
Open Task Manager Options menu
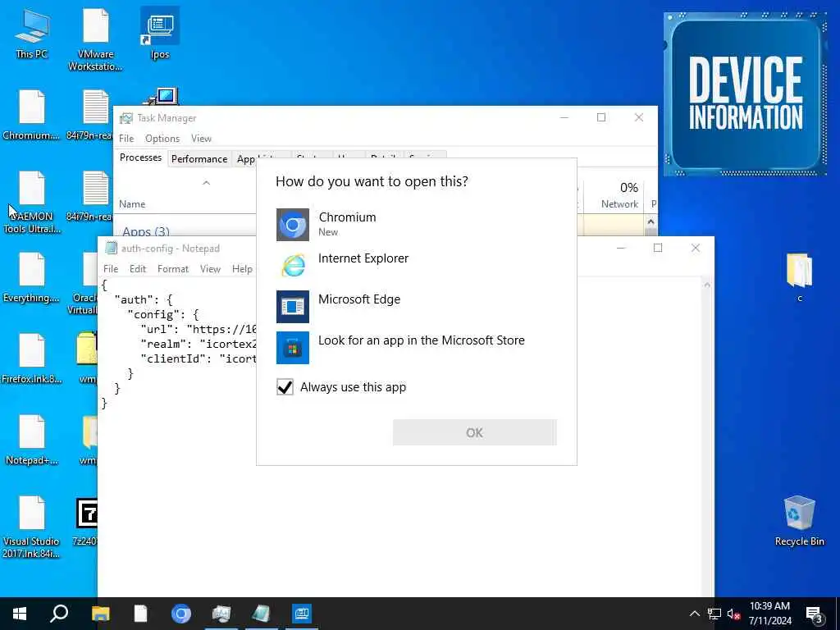click(x=162, y=138)
